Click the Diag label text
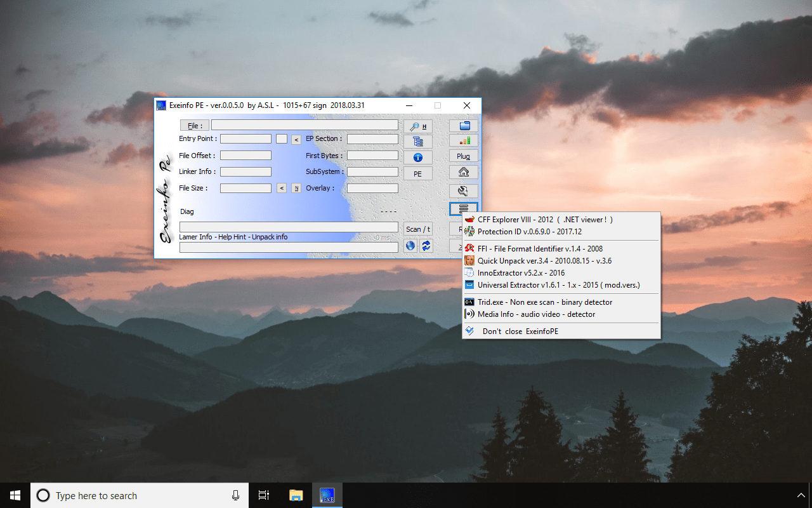Screen dimensions: 812x508 (187, 211)
